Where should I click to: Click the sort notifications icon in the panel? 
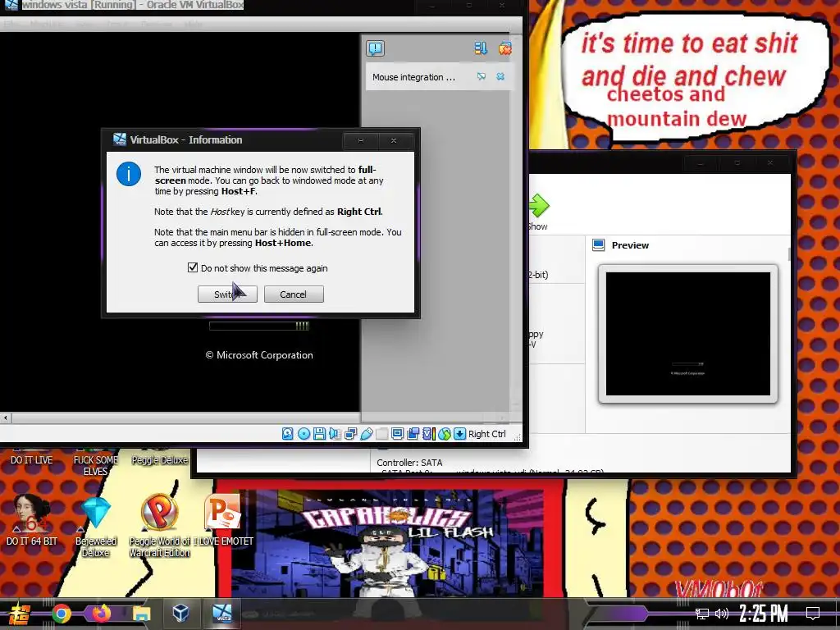tap(481, 48)
